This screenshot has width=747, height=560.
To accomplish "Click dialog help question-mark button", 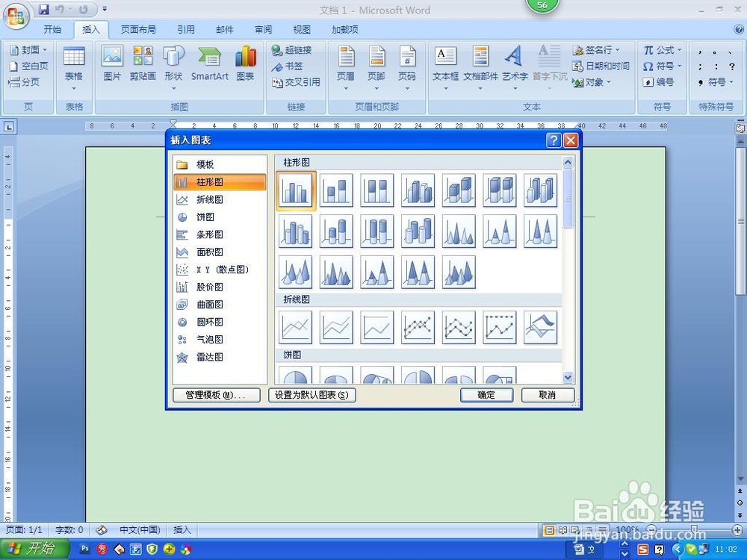I will 554,140.
